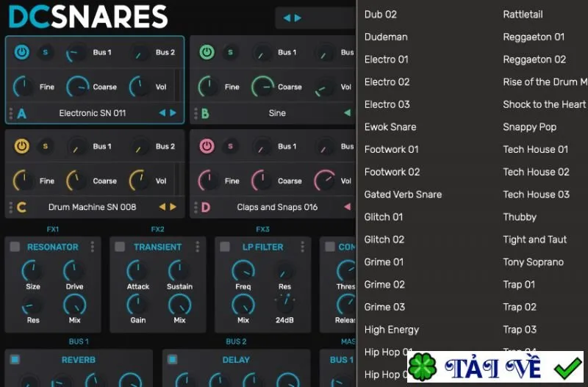Select preset Electro 01
Viewport: 588px width, 387px height.
point(387,59)
